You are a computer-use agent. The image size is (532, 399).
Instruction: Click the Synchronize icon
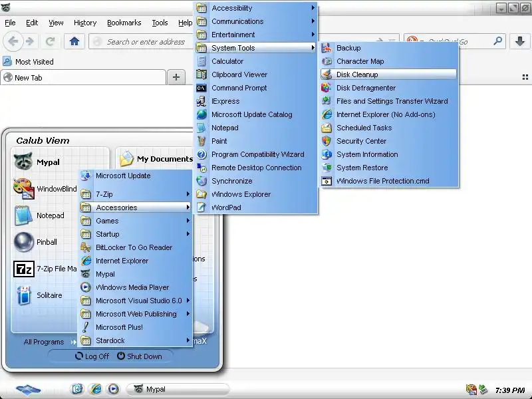click(x=201, y=181)
